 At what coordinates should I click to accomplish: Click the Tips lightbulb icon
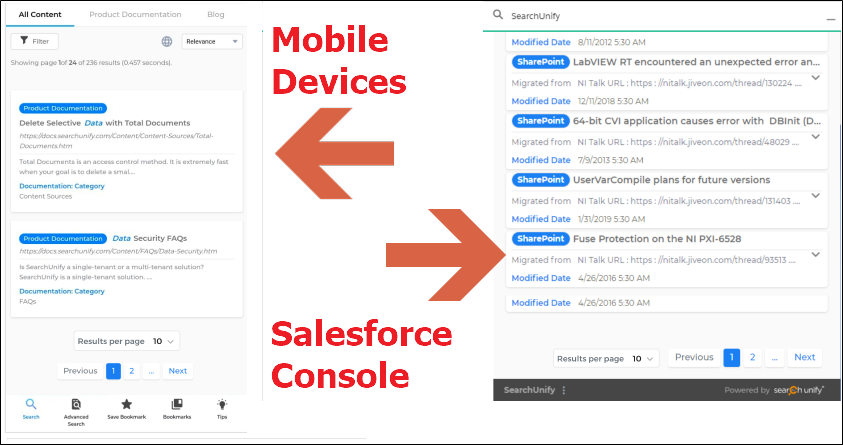point(222,404)
